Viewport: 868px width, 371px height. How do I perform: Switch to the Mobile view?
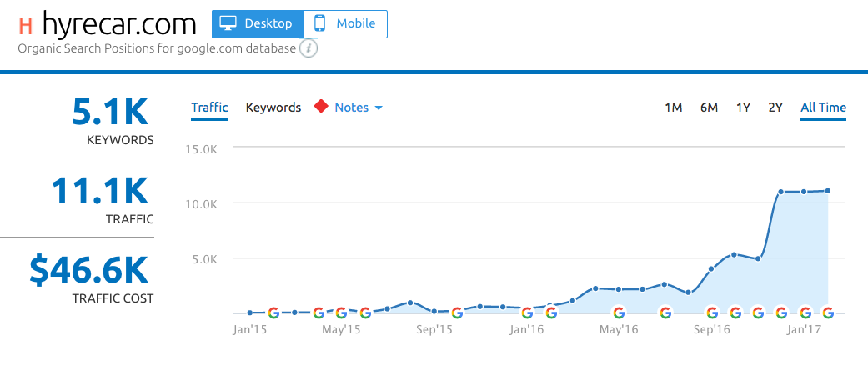(345, 24)
